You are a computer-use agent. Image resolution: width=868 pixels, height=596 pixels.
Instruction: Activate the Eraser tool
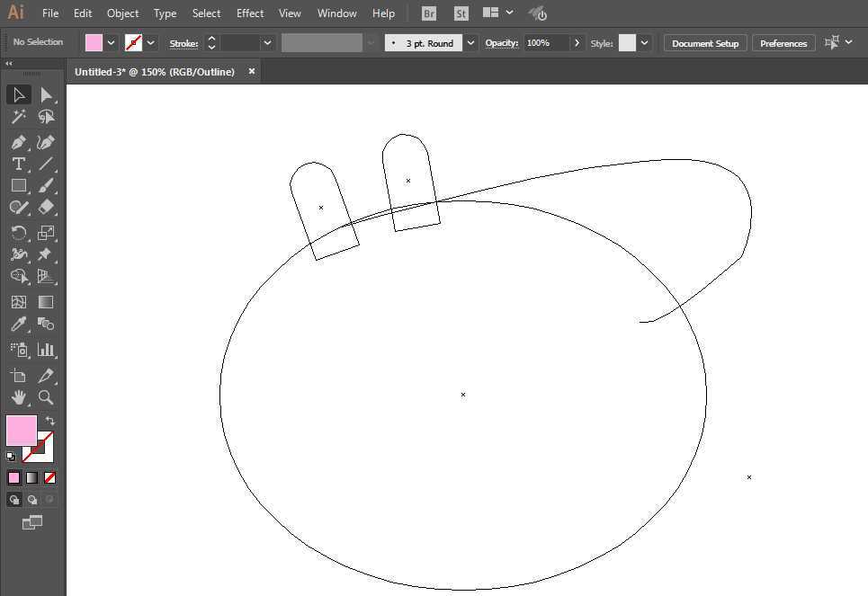tap(46, 207)
